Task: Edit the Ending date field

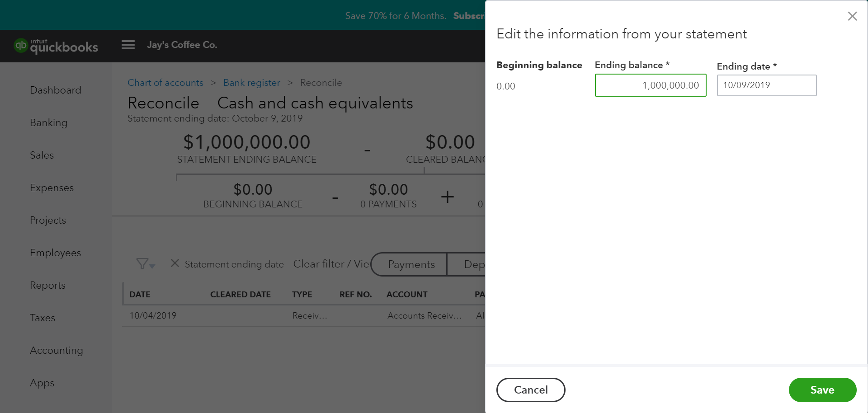Action: pyautogui.click(x=766, y=85)
